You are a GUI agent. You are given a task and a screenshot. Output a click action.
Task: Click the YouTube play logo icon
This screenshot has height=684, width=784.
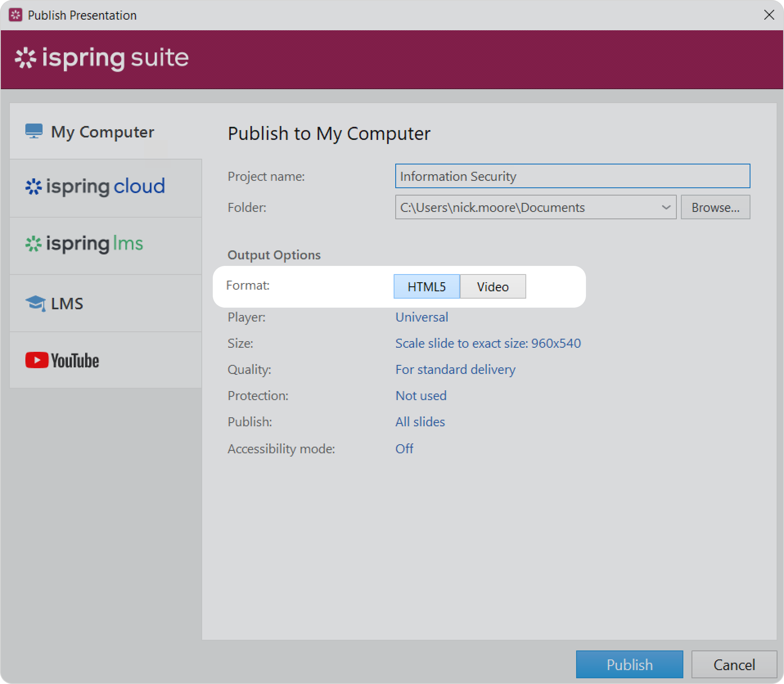click(37, 360)
